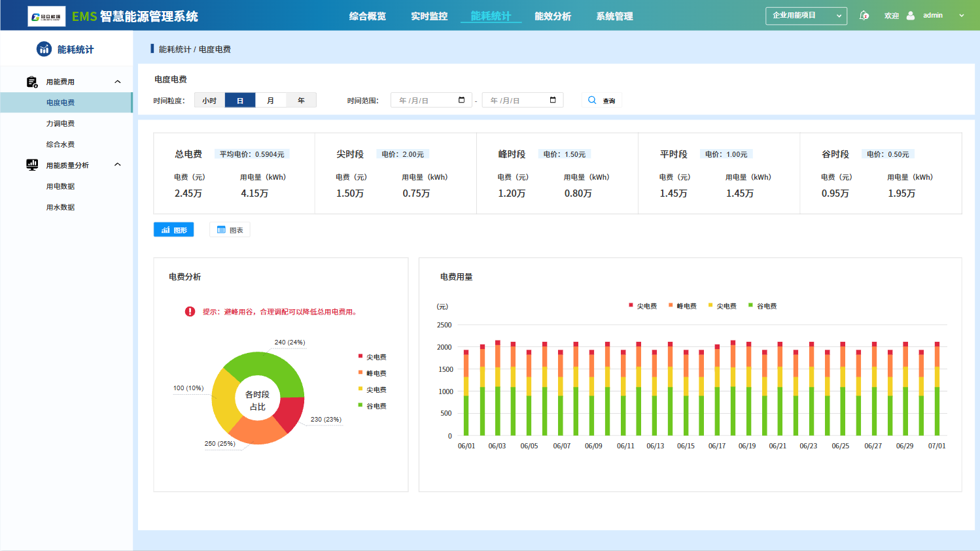Screen dimensions: 980x551
Task: Open calendar picker of start date field
Action: point(461,100)
